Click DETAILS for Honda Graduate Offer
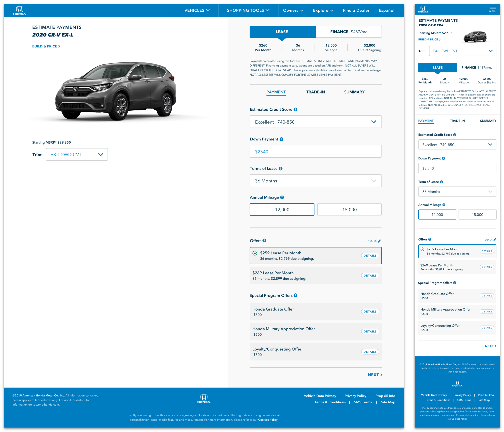The image size is (504, 432). coord(370,312)
